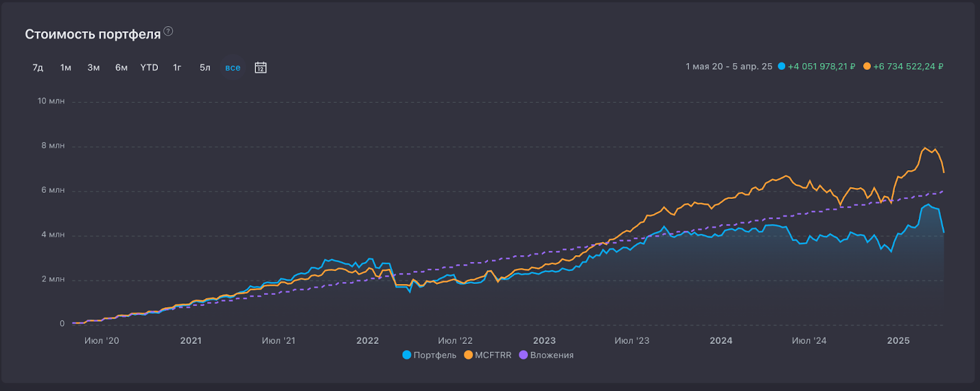Click the 2025 axis label
The image size is (980, 391).
coord(899,341)
